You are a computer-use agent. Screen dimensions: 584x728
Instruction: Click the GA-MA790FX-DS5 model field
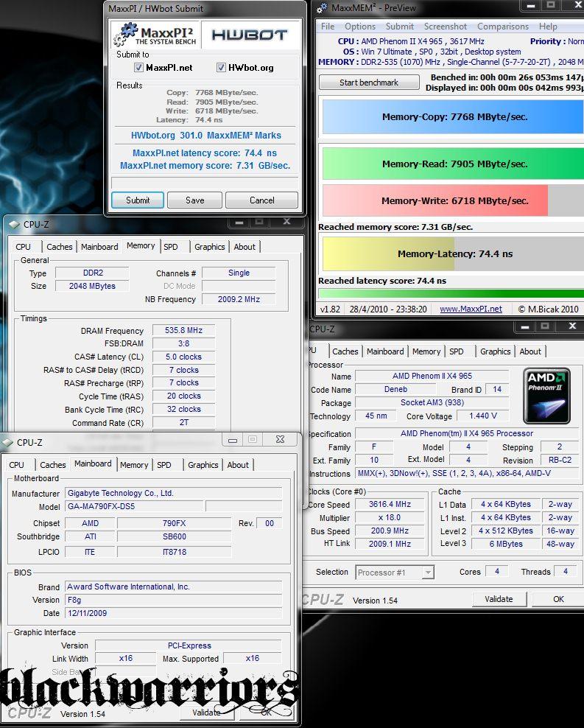[x=134, y=506]
